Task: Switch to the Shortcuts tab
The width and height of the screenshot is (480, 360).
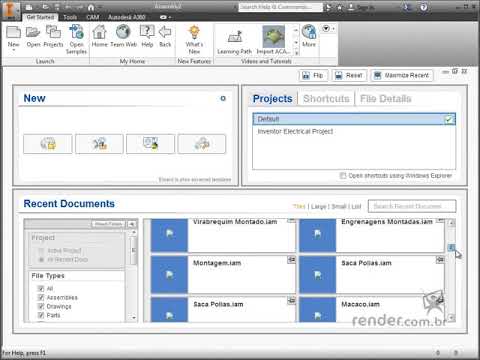Action: 326,99
